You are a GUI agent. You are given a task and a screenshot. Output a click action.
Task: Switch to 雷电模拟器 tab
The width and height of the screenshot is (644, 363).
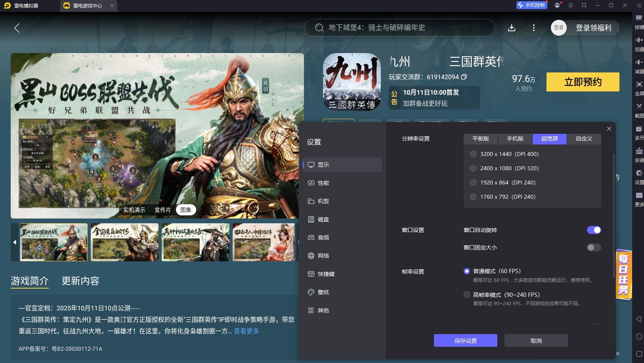(27, 6)
